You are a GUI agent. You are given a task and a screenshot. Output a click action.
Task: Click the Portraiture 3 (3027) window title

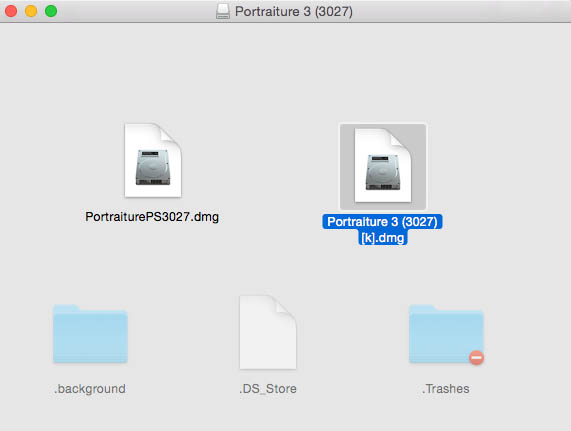coord(294,11)
